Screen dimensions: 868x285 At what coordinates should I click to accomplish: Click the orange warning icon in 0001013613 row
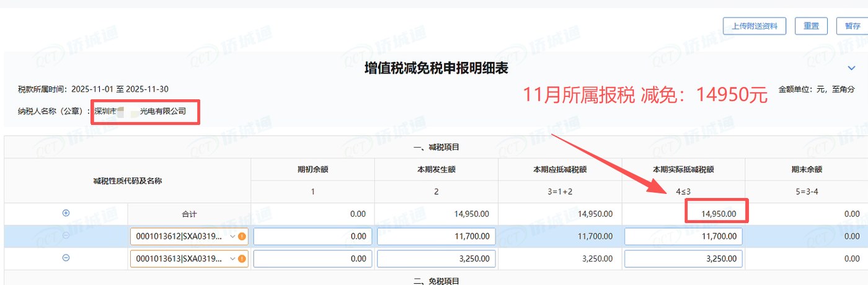pos(242,259)
